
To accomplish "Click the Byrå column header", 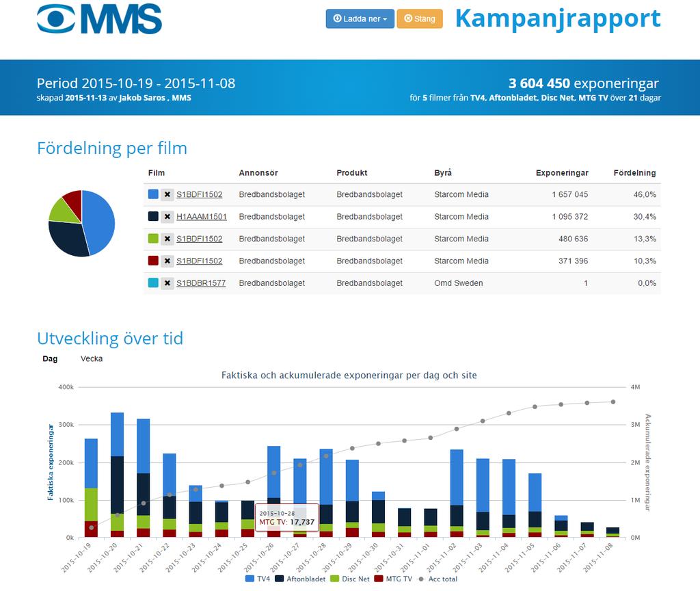I will pyautogui.click(x=443, y=173).
